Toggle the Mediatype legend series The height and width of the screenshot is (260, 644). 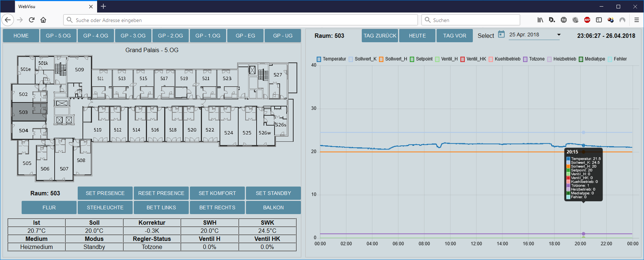coord(592,59)
